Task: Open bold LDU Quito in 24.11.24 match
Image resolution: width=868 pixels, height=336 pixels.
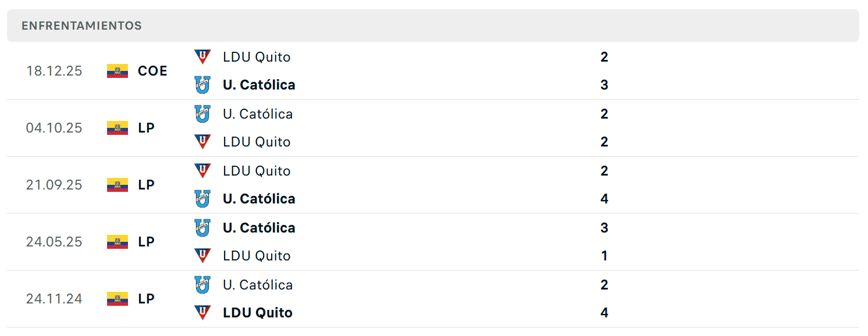Action: coord(258,313)
